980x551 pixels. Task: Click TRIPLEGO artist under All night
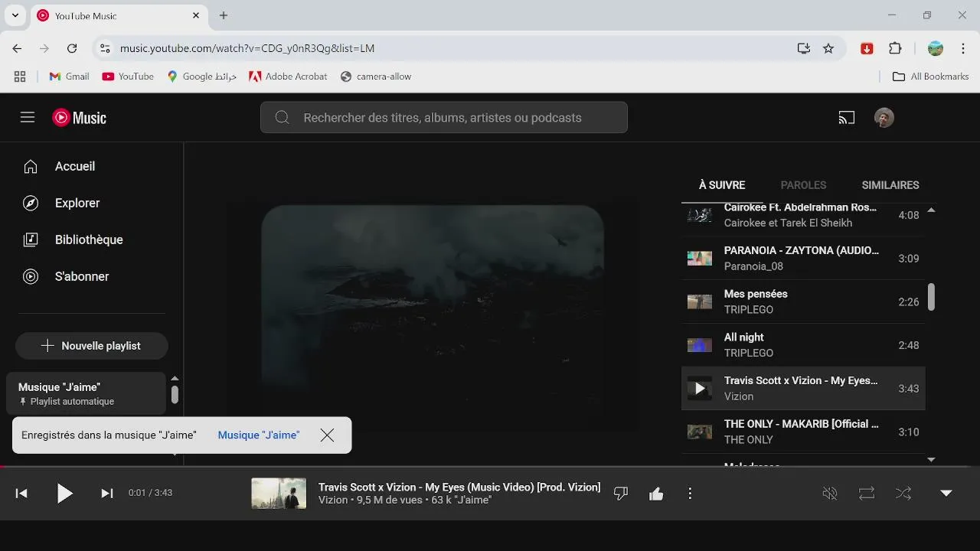pos(749,353)
